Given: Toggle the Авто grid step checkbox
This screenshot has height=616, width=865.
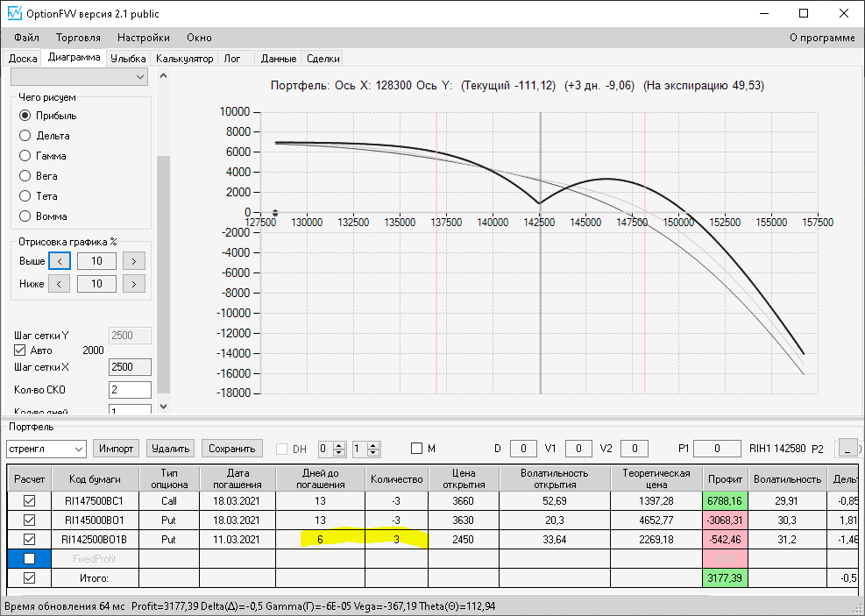Looking at the screenshot, I should pos(20,350).
